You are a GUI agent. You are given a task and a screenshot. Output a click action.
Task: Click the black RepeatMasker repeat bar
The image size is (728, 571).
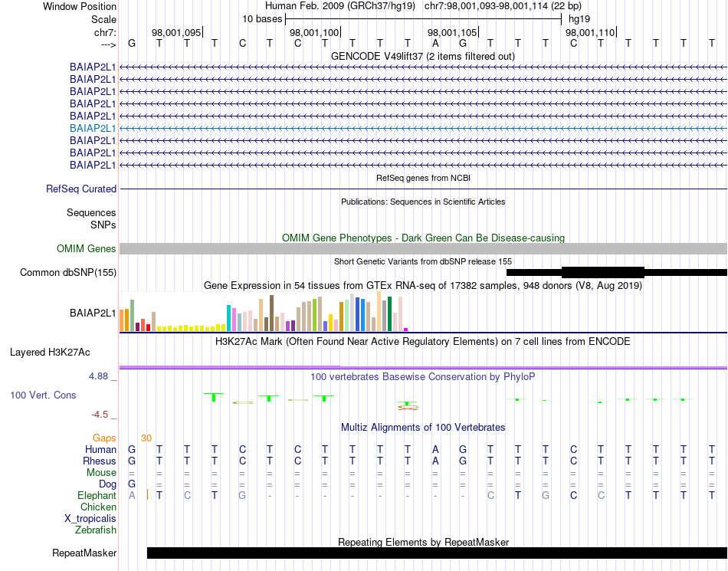click(437, 553)
